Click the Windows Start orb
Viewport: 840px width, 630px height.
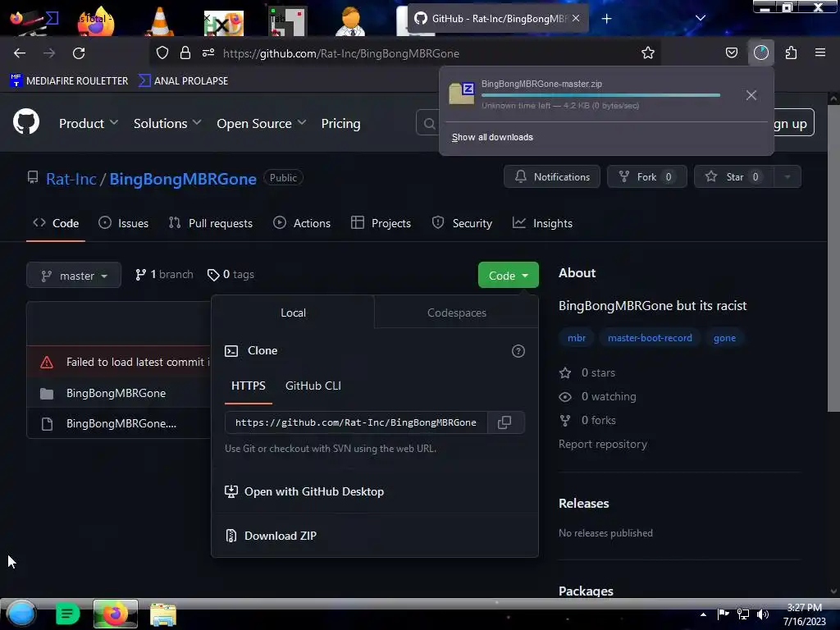pyautogui.click(x=21, y=614)
